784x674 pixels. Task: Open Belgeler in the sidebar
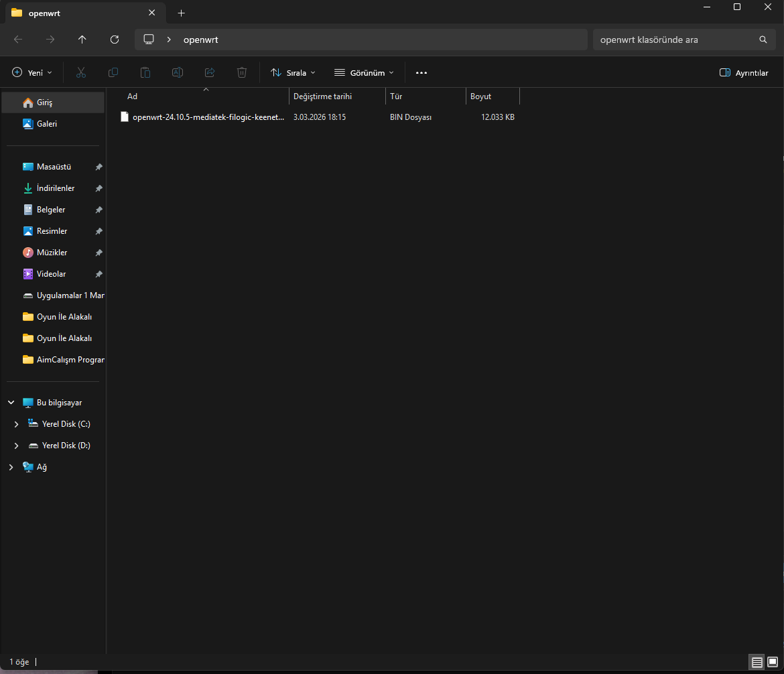point(53,210)
